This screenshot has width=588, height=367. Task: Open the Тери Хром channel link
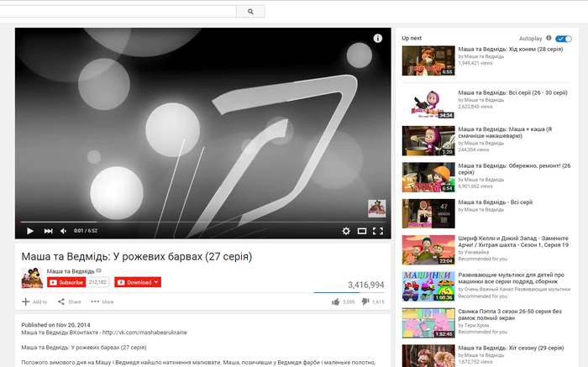pos(476,325)
